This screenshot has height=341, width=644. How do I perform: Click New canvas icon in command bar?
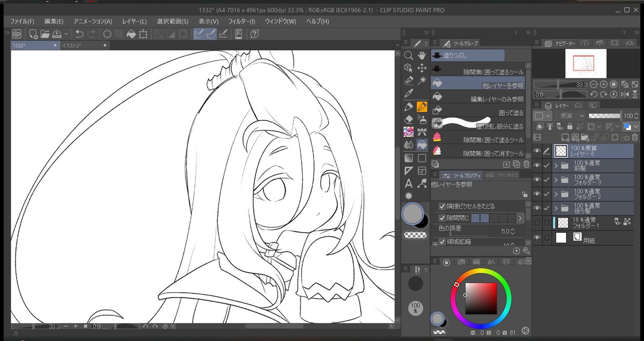point(33,34)
